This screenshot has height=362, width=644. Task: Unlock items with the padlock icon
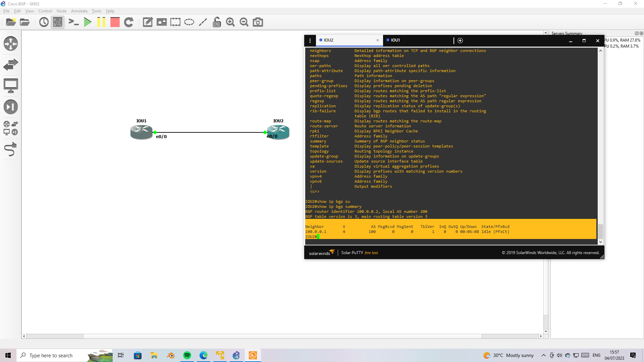click(217, 22)
